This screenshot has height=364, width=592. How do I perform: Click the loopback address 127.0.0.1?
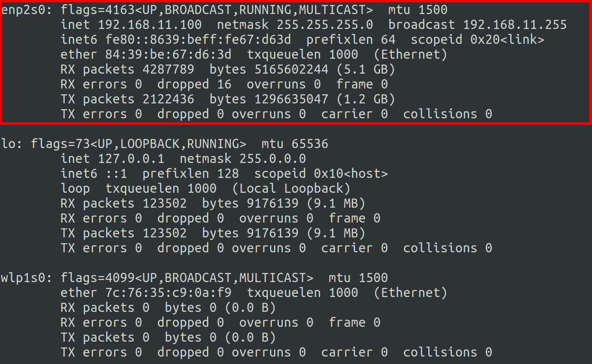point(131,159)
